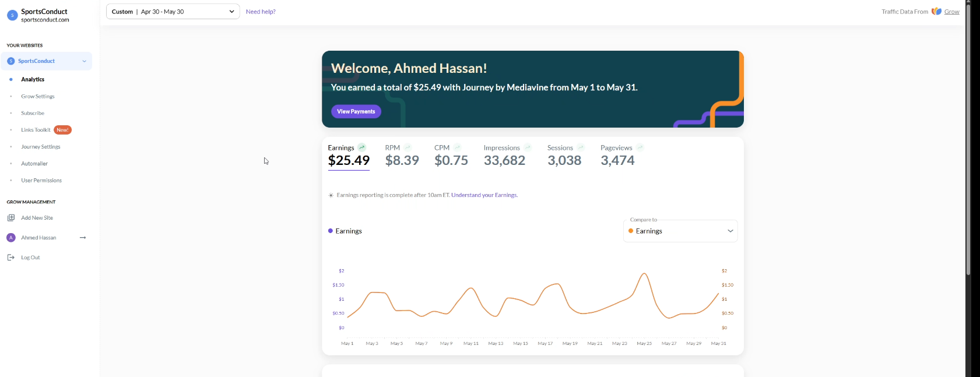Click the Pageviews trend arrow icon
980x377 pixels.
640,147
